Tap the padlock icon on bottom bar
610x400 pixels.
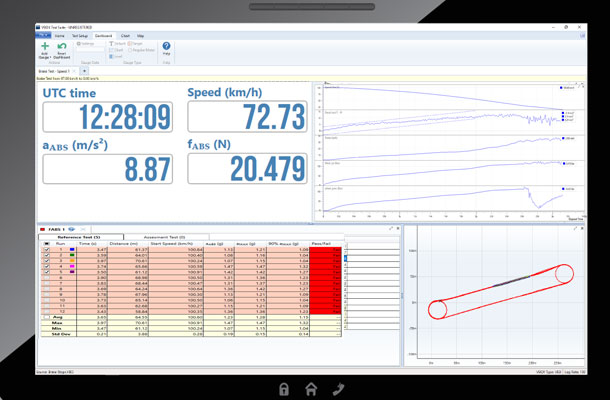coord(285,388)
